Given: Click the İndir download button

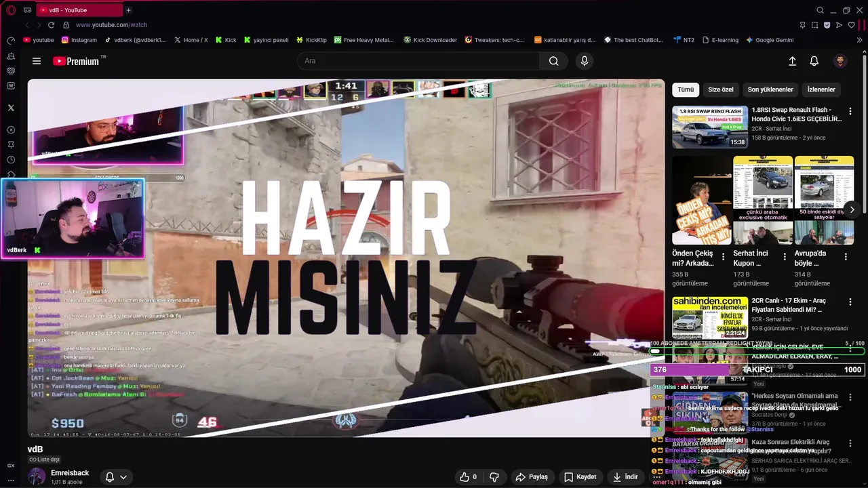Looking at the screenshot, I should click(625, 477).
